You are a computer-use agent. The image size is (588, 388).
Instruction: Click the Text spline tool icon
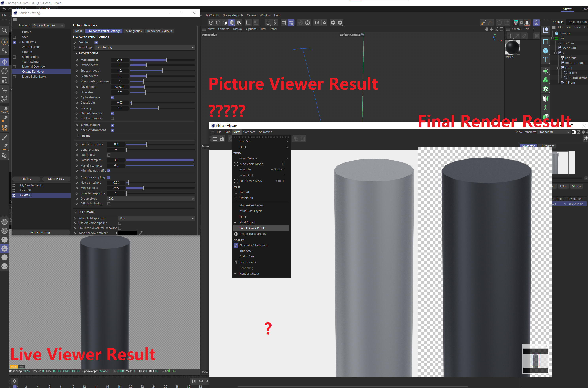[x=546, y=60]
